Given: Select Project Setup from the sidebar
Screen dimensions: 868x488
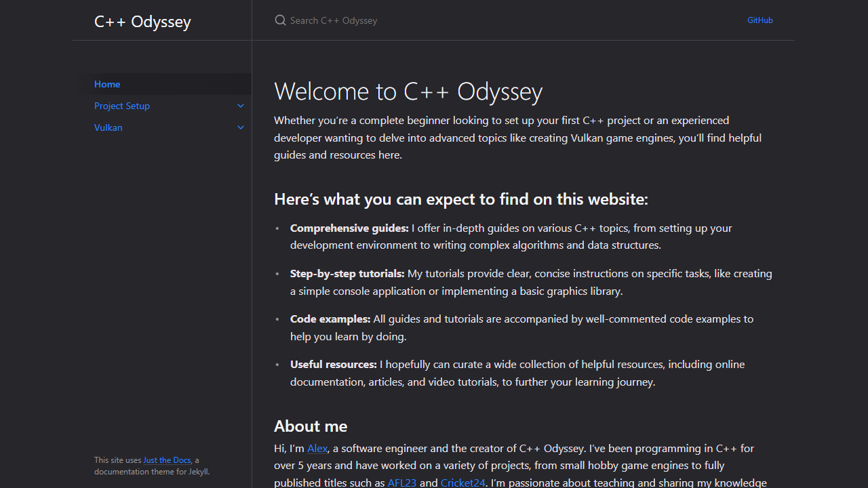Looking at the screenshot, I should click(122, 105).
